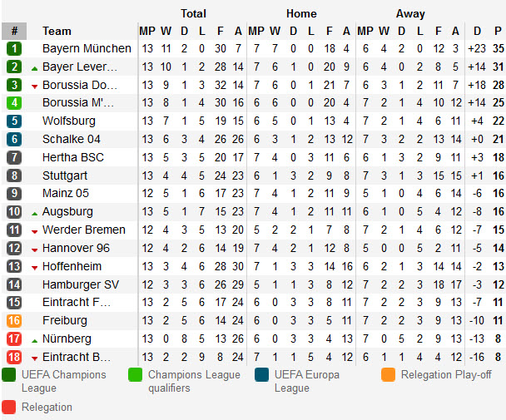Open the Hamburger SV team link
This screenshot has width=506, height=420.
tap(81, 284)
